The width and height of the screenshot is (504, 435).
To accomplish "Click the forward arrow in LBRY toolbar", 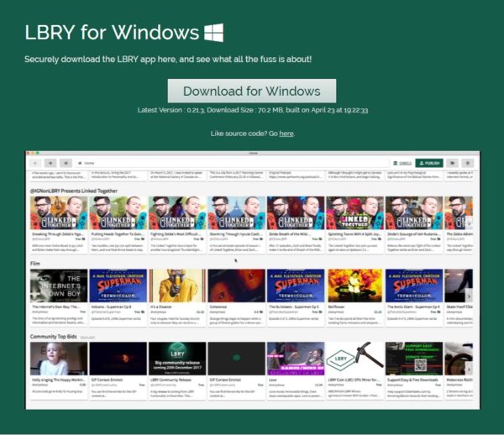I will click(x=50, y=163).
